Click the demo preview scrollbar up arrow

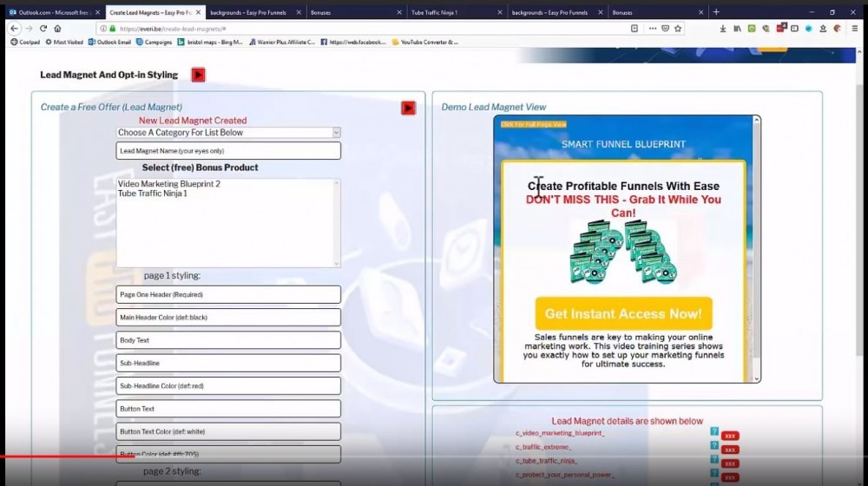(x=757, y=120)
